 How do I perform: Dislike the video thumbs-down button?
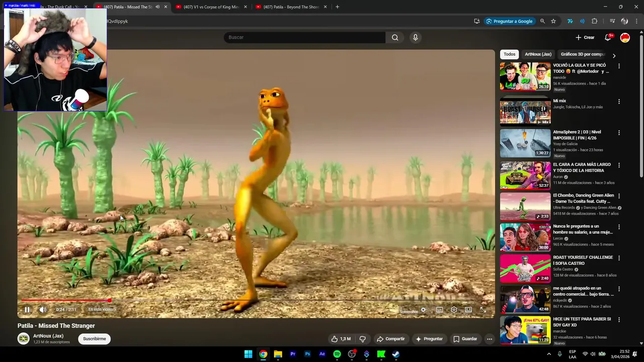point(362,339)
